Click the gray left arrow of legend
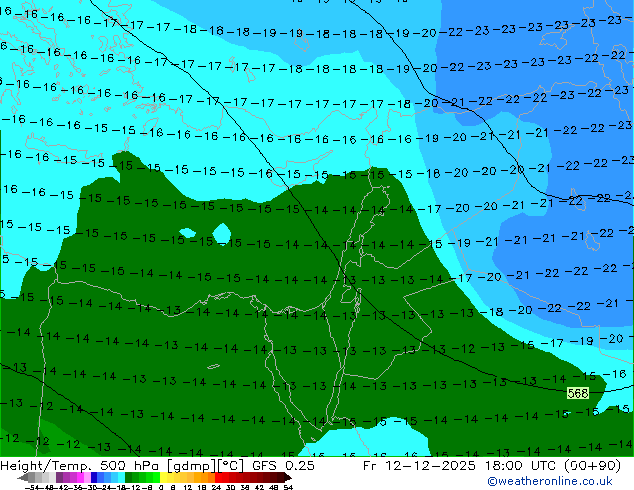634x490 pixels. (23, 477)
